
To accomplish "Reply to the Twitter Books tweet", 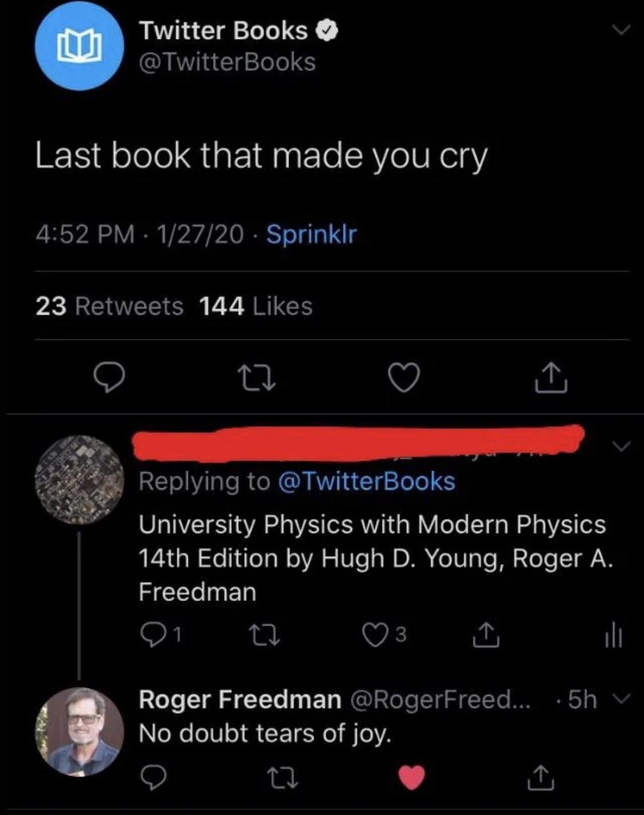I will click(109, 379).
